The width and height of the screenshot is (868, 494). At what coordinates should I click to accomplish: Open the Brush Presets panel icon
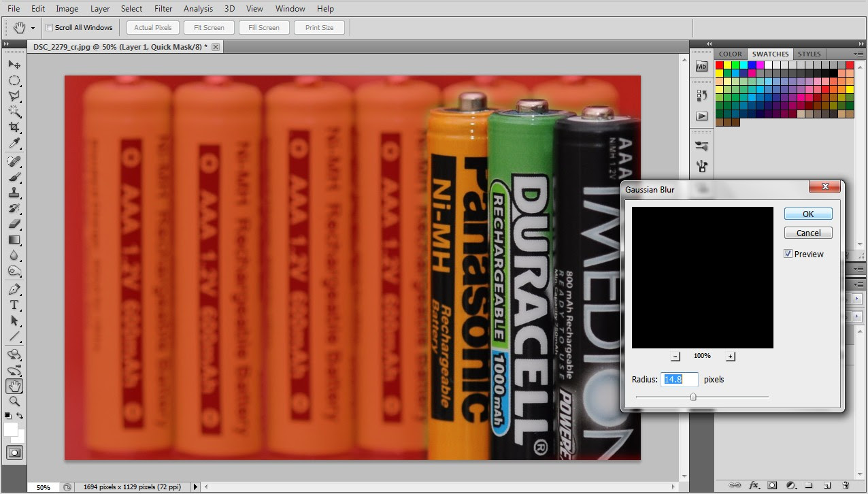coord(702,166)
